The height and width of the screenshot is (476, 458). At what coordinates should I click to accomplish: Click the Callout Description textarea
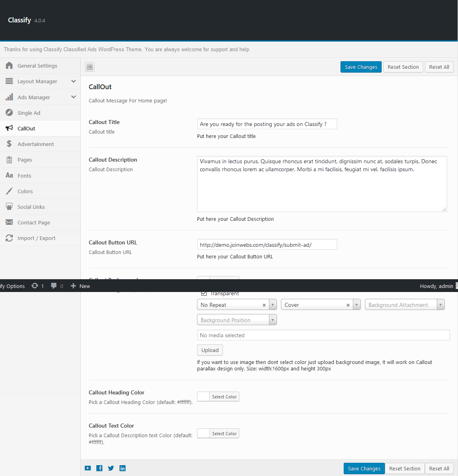[x=322, y=184]
